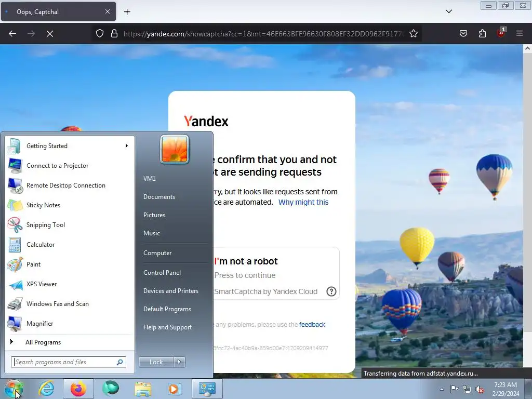This screenshot has height=399, width=532.
Task: Open the control panel taskbar item
Action: [207, 389]
